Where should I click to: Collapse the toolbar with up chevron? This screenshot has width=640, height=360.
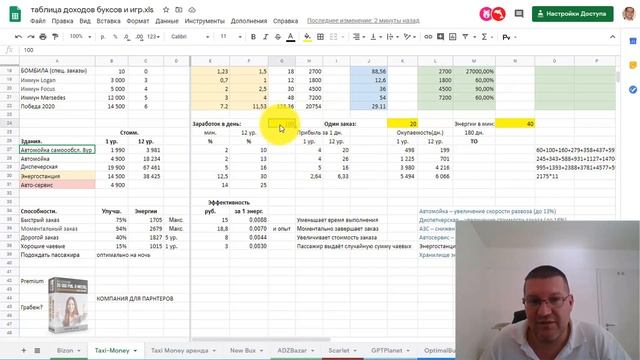tap(613, 37)
